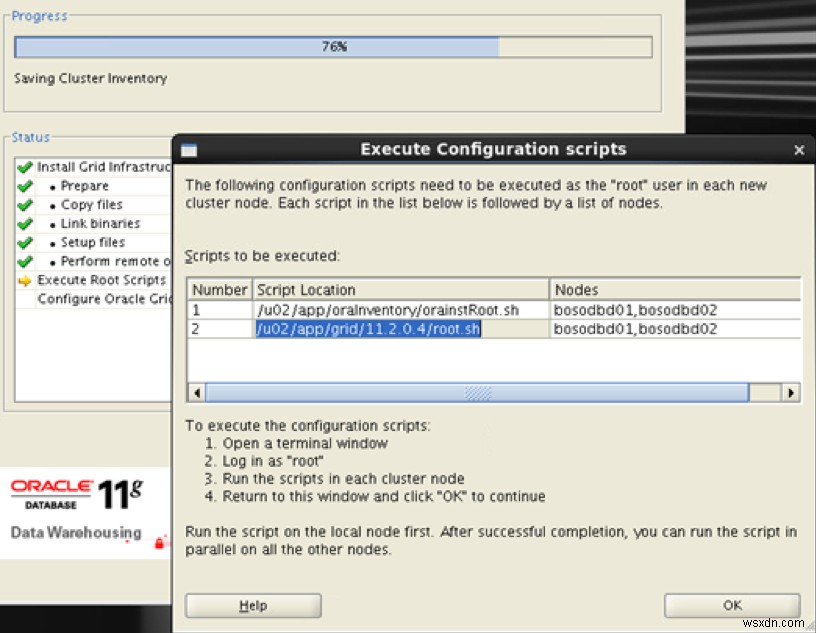This screenshot has height=633, width=816.
Task: Select the Prepare status row
Action: (x=94, y=186)
